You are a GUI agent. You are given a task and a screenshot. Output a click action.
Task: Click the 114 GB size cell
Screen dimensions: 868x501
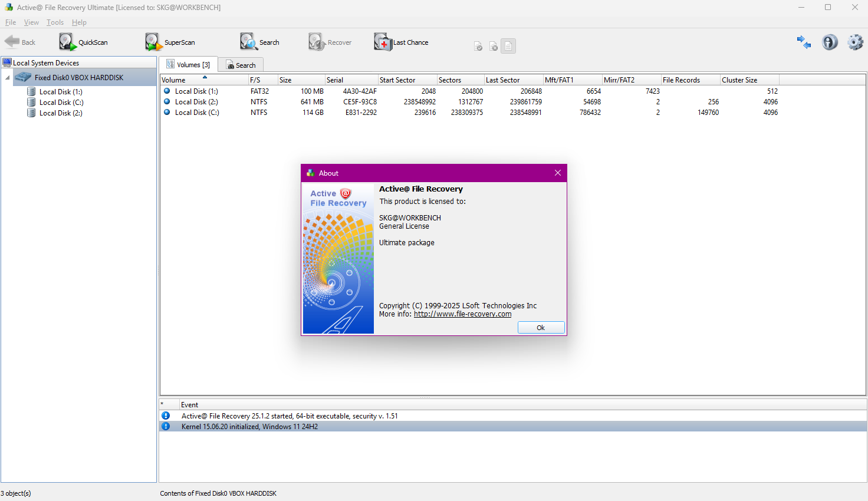coord(313,113)
